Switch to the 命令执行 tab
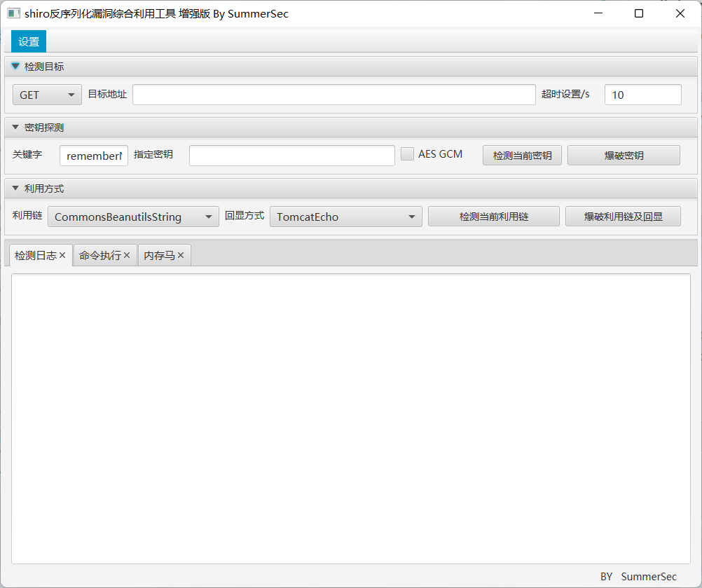Image resolution: width=702 pixels, height=588 pixels. [x=100, y=255]
